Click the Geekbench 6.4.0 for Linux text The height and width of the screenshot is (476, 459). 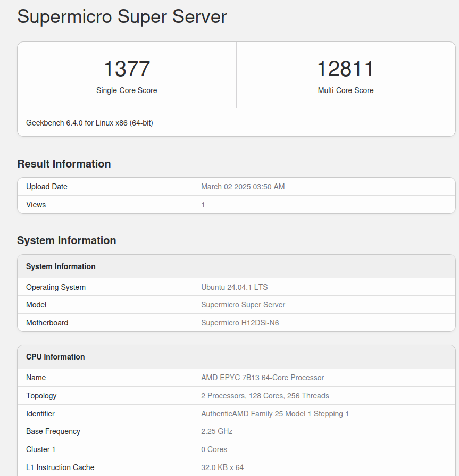tap(89, 122)
